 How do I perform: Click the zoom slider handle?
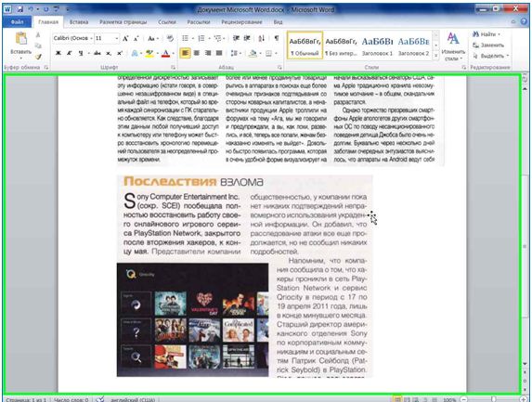coord(494,399)
